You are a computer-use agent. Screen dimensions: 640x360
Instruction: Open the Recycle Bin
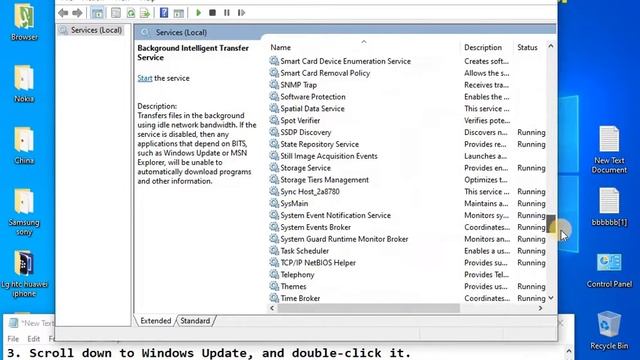pyautogui.click(x=609, y=331)
